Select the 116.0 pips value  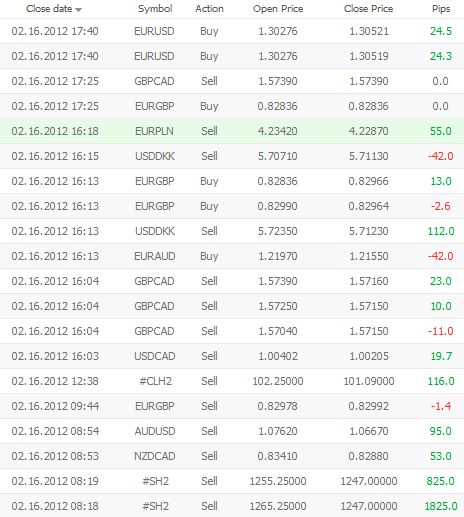pos(441,381)
